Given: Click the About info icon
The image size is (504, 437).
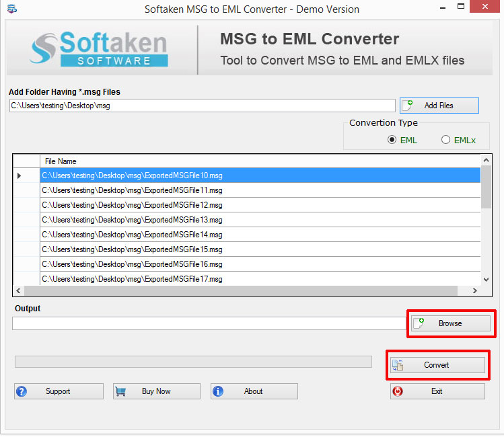Looking at the screenshot, I should (219, 391).
